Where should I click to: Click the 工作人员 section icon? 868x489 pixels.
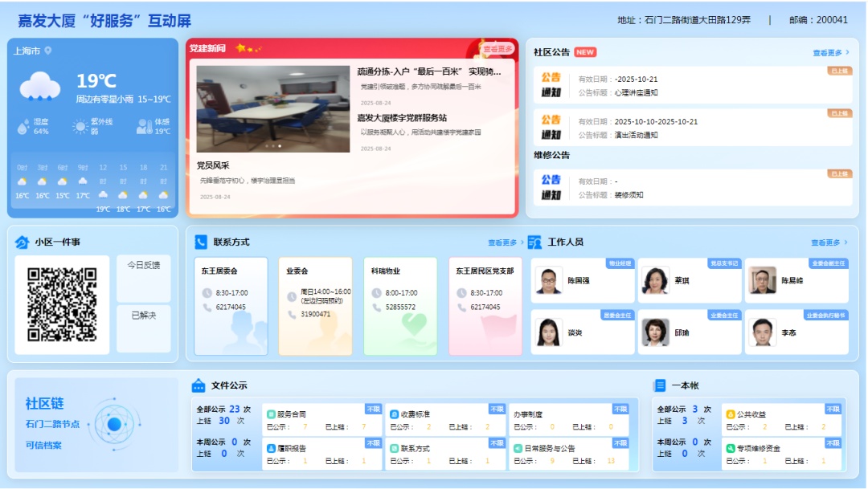[x=534, y=242]
